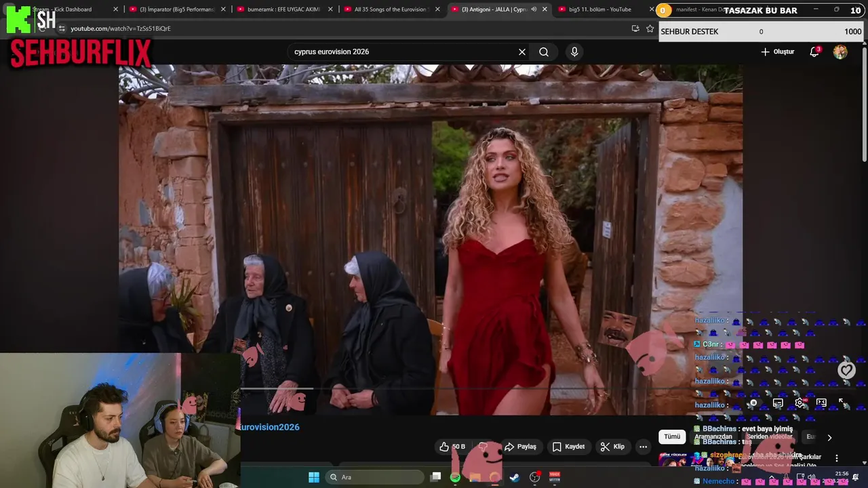Start voice search with the microphone icon
Screen dimensions: 868x488
pos(574,52)
